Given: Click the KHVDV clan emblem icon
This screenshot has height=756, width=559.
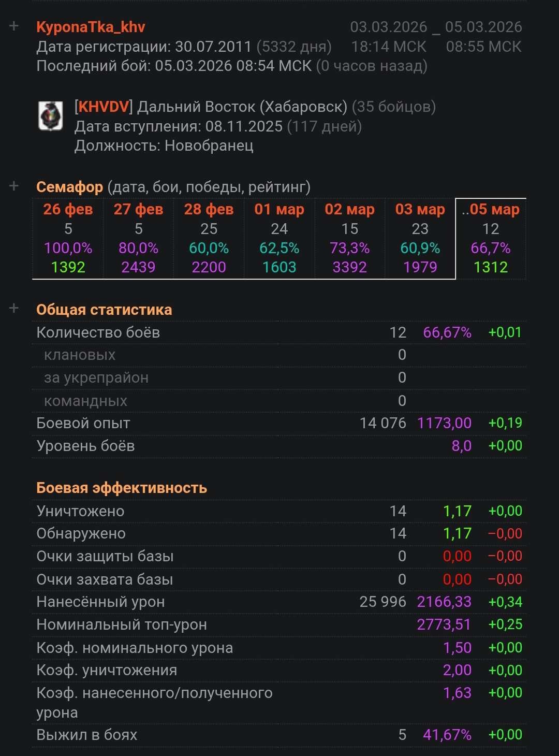Looking at the screenshot, I should 51,116.
